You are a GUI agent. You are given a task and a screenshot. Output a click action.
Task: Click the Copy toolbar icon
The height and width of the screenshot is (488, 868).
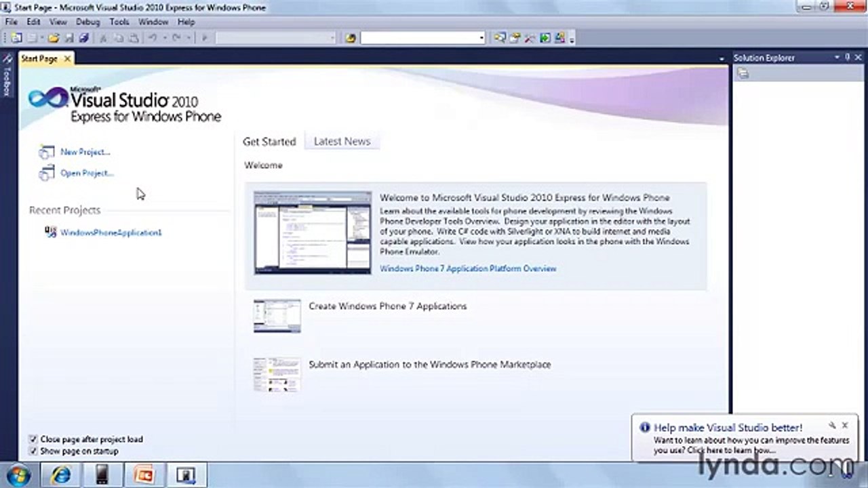119,38
